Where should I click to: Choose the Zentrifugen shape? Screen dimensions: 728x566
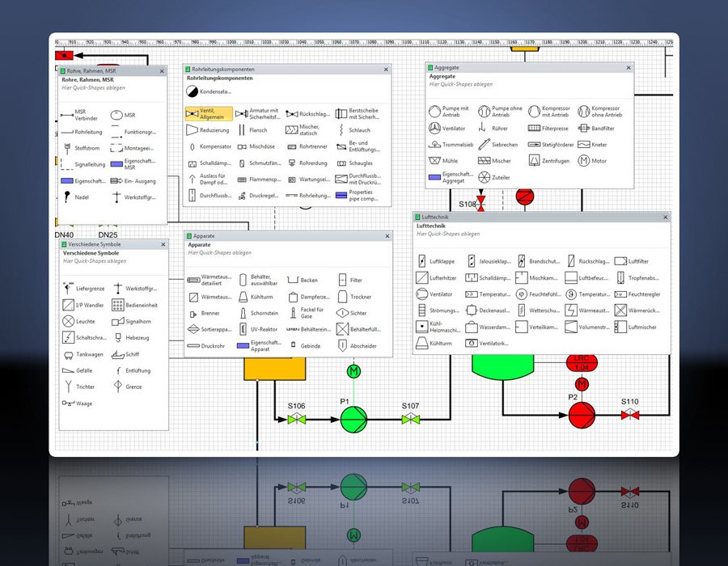[x=548, y=161]
